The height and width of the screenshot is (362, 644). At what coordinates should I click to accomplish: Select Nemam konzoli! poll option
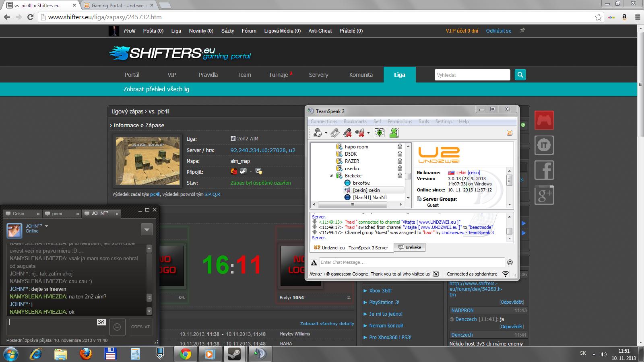click(x=386, y=325)
